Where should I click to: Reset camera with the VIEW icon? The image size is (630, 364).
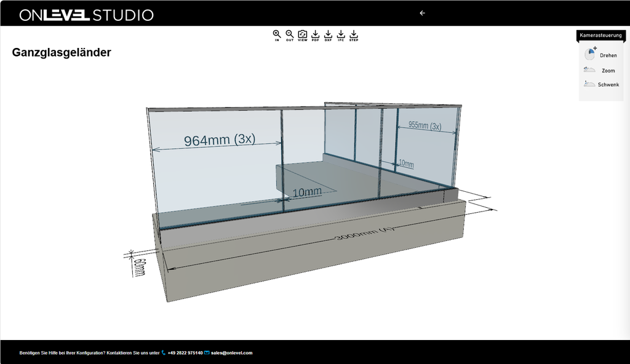[x=303, y=36]
